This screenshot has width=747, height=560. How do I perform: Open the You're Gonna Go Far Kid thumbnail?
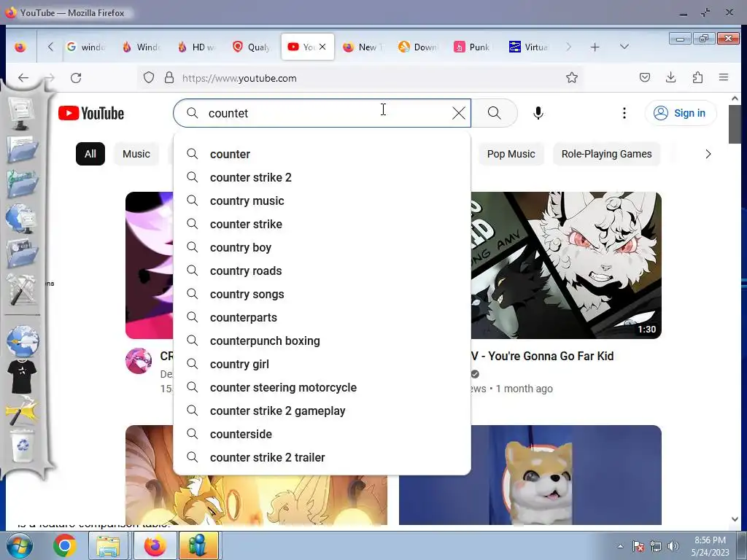tap(566, 265)
